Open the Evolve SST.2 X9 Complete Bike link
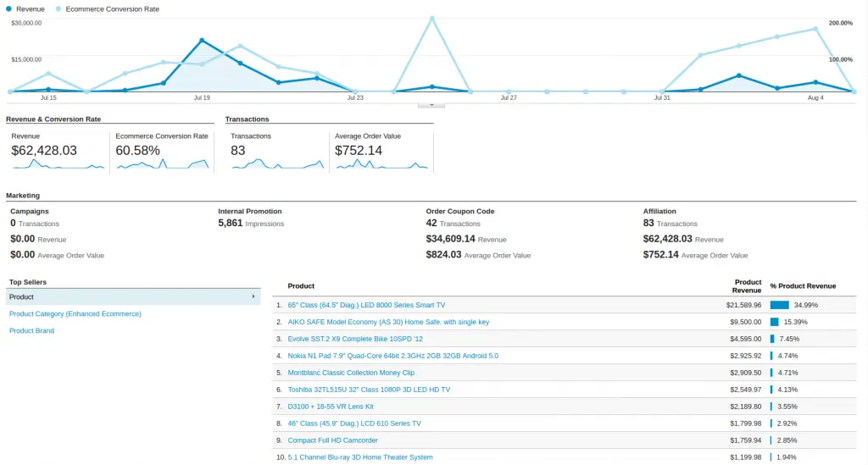 pos(355,339)
